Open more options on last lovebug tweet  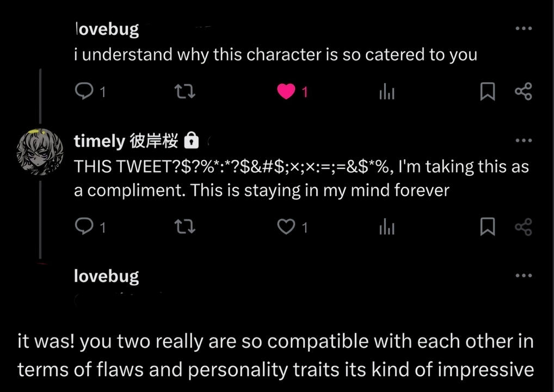523,275
